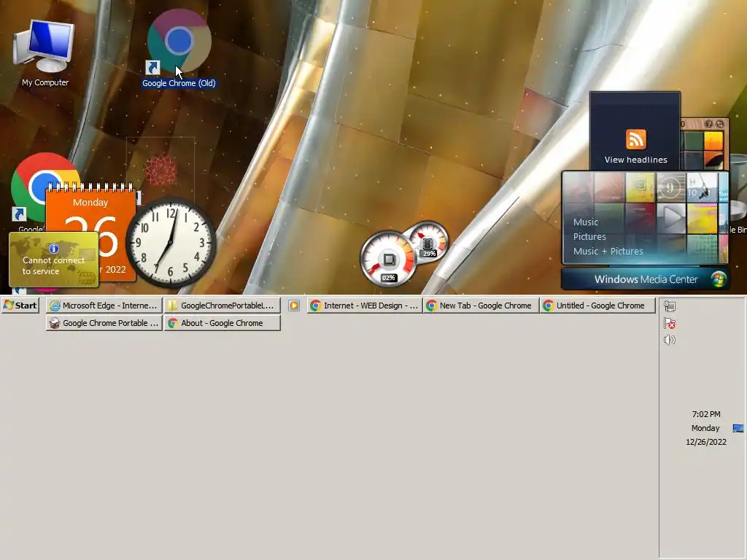Switch to GoogleChromePortableL... folder taskbar button
This screenshot has height=560, width=747.
tap(222, 306)
